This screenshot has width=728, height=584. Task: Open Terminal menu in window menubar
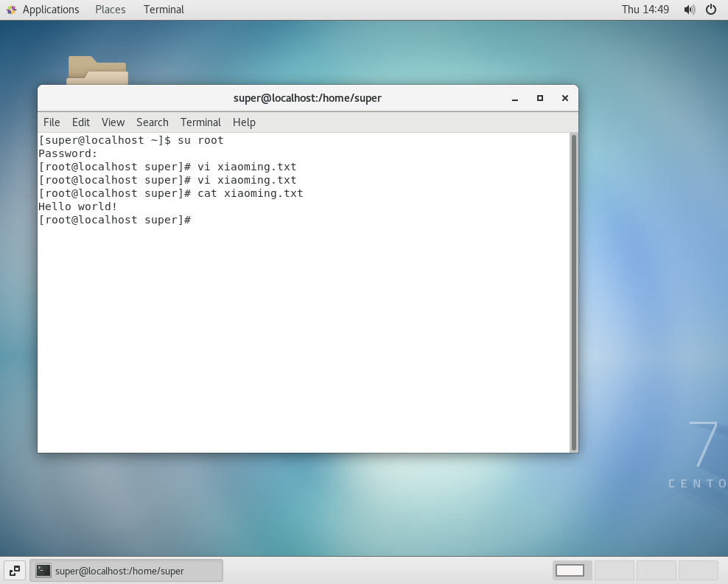(200, 122)
